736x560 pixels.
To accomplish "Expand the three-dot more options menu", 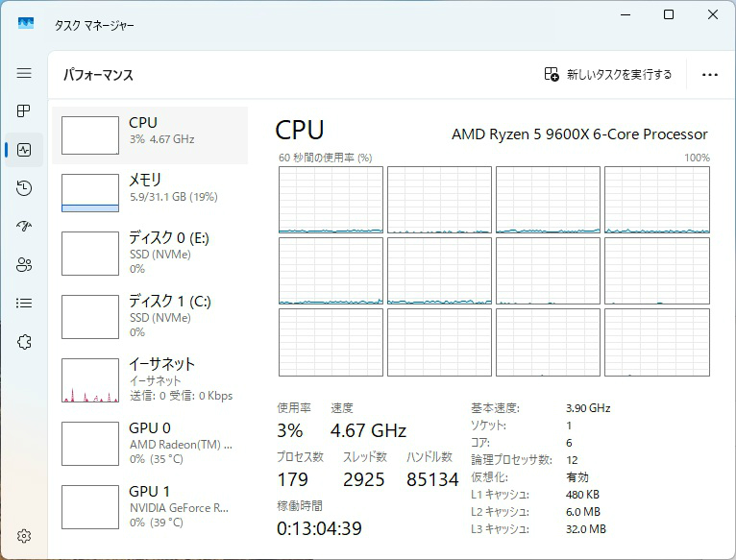I will point(710,75).
